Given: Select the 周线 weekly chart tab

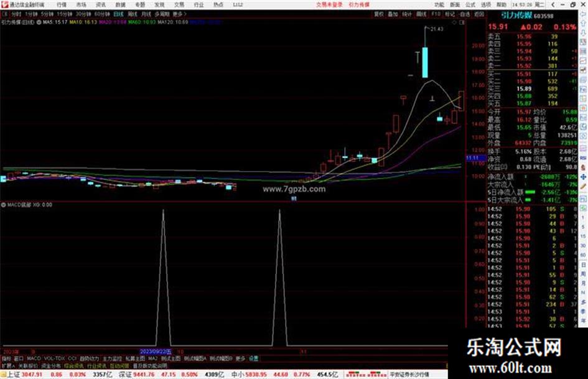Looking at the screenshot, I should tap(133, 14).
